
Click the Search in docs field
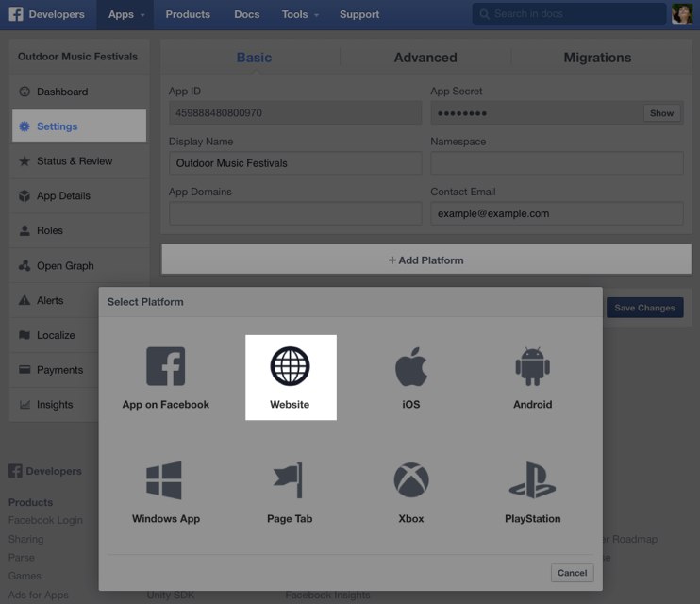pyautogui.click(x=569, y=14)
